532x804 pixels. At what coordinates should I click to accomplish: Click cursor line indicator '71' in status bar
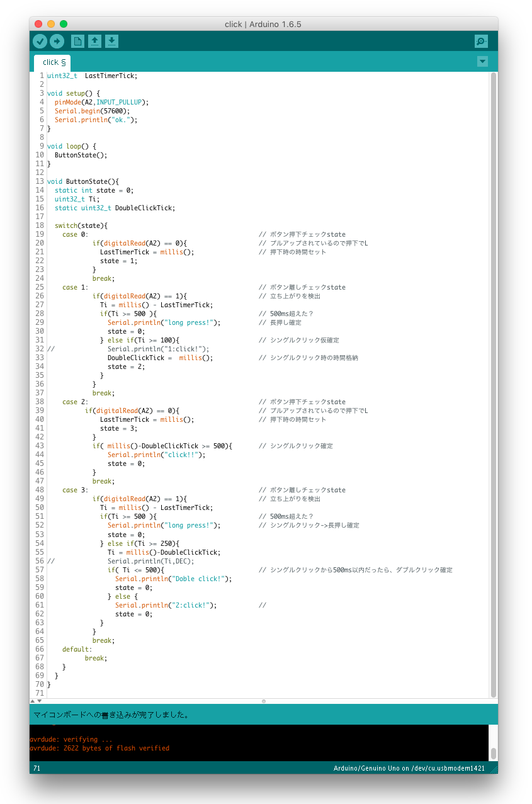pos(37,768)
